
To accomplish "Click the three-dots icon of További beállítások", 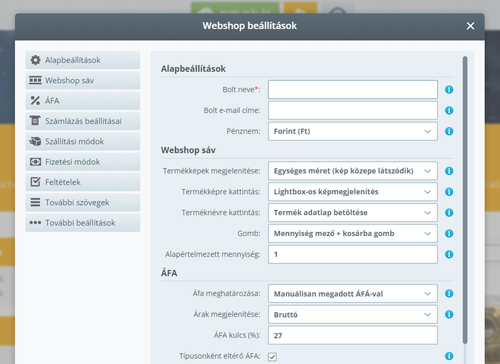I will [x=35, y=223].
